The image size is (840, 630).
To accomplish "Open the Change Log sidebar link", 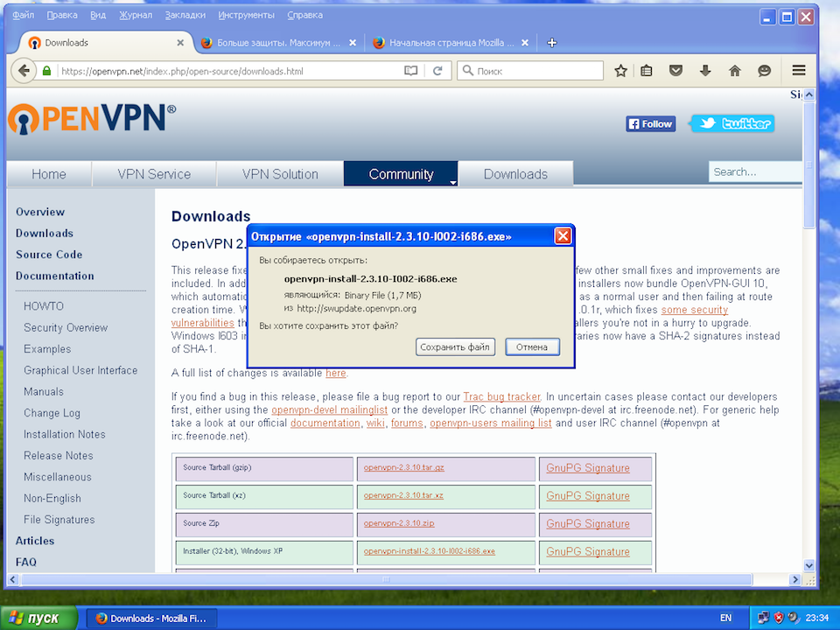I will (52, 413).
